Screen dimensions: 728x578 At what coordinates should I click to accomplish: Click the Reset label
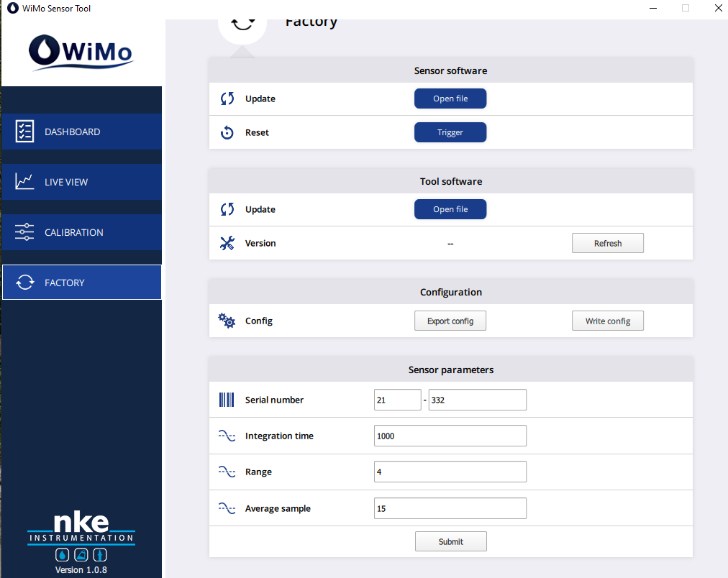[258, 133]
